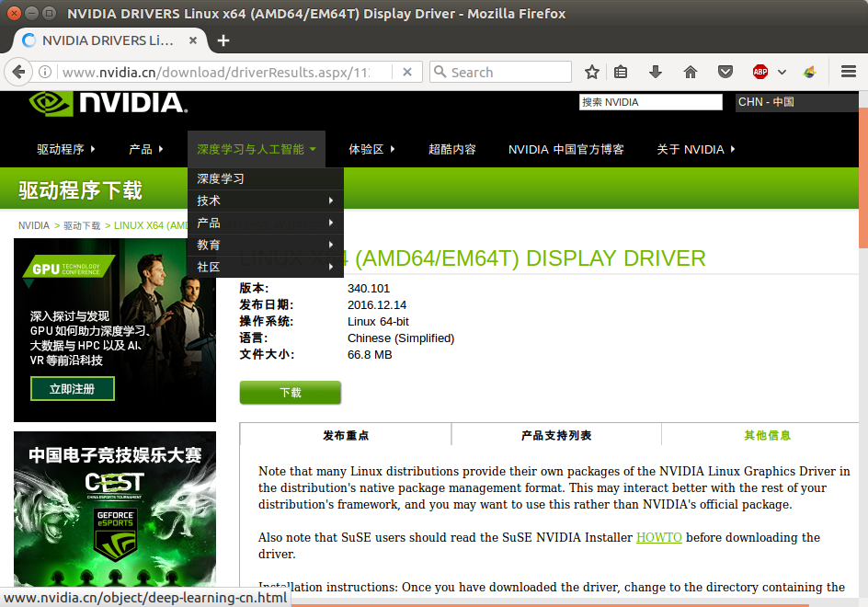Open the reading list clipboard icon
Screen dimensions: 868x607
[621, 71]
